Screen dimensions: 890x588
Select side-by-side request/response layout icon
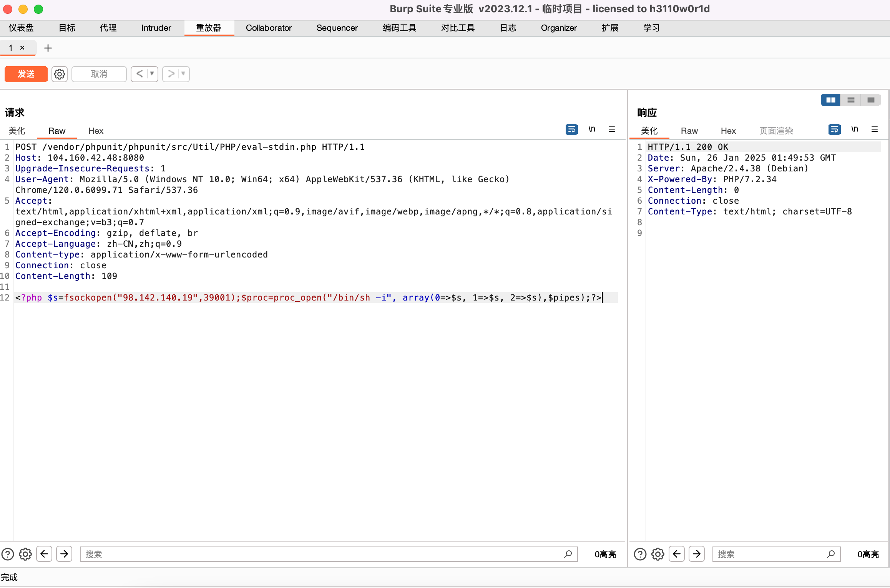(x=830, y=100)
